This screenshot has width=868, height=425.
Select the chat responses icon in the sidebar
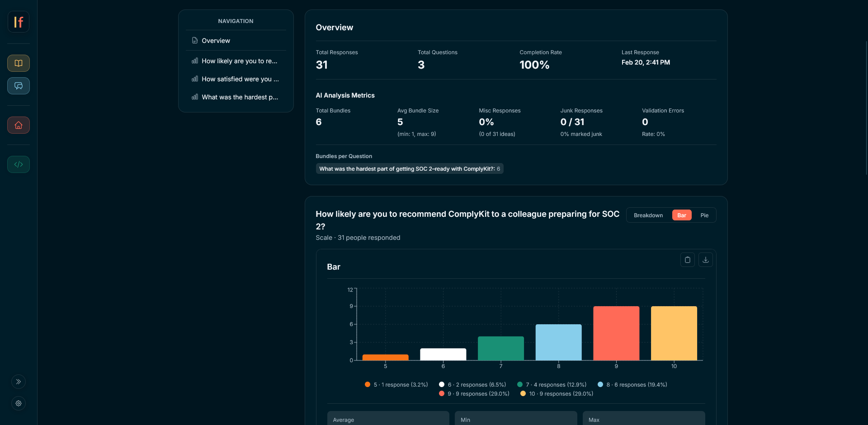19,86
